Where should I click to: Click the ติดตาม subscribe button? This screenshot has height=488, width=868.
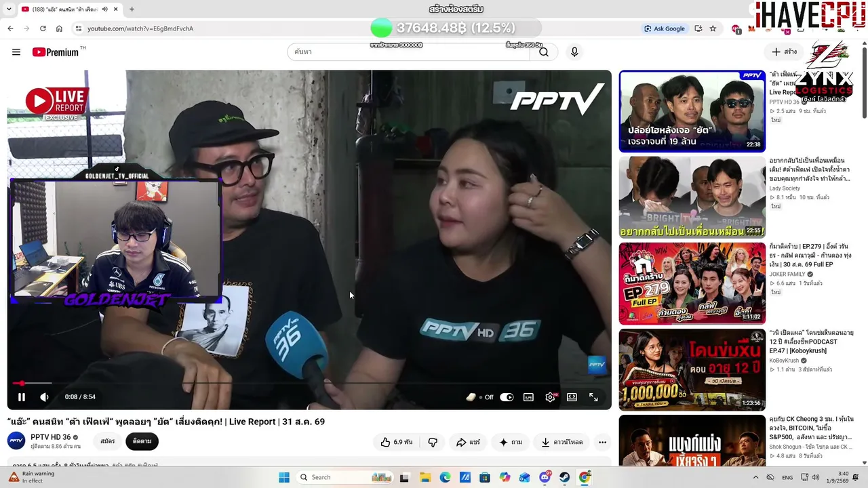[x=142, y=441]
